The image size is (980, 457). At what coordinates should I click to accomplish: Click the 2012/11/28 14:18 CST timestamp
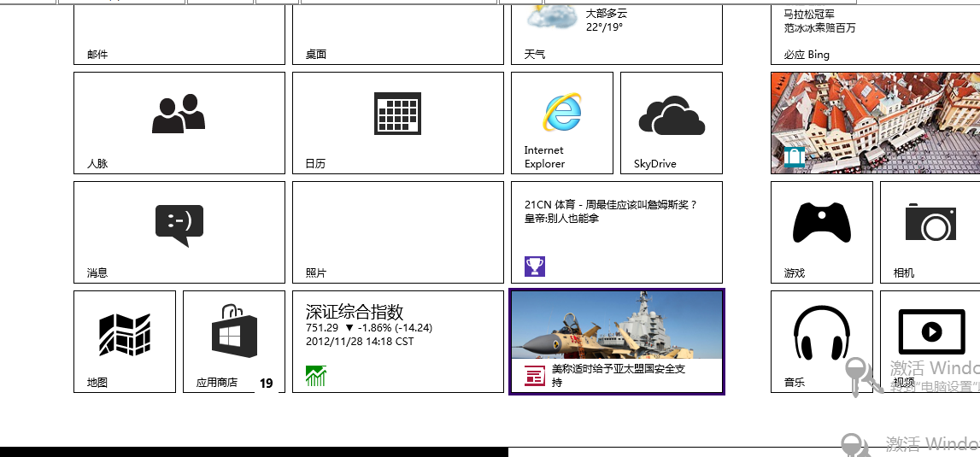point(360,342)
